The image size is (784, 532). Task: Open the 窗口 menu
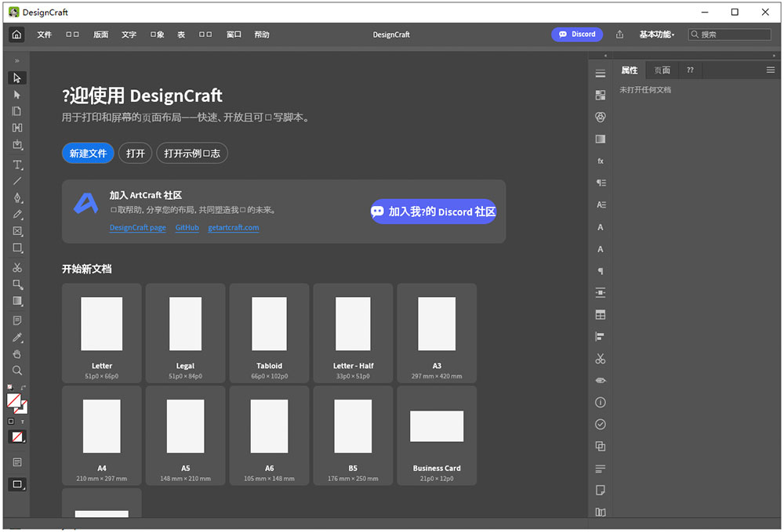(x=234, y=34)
